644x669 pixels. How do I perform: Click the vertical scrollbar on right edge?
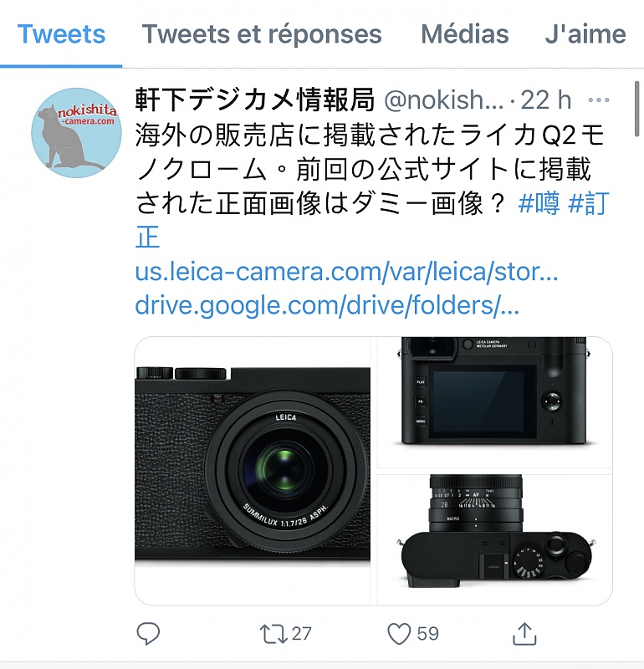point(636,109)
